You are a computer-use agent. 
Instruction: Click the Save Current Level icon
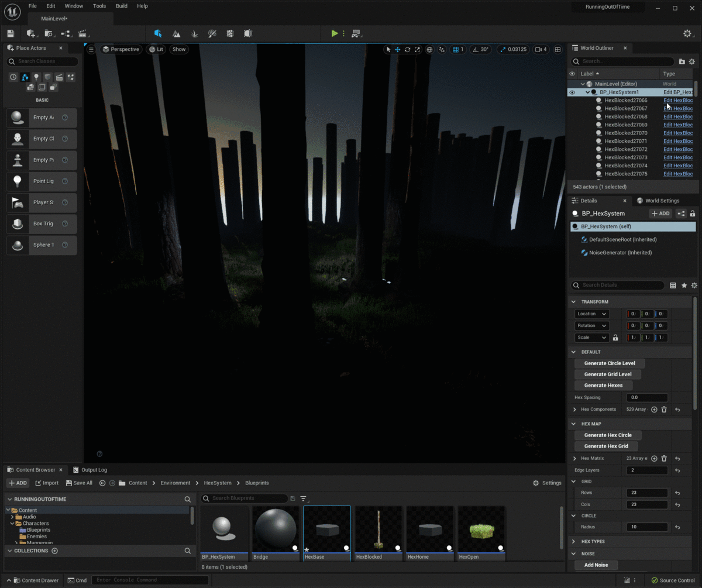(x=10, y=33)
